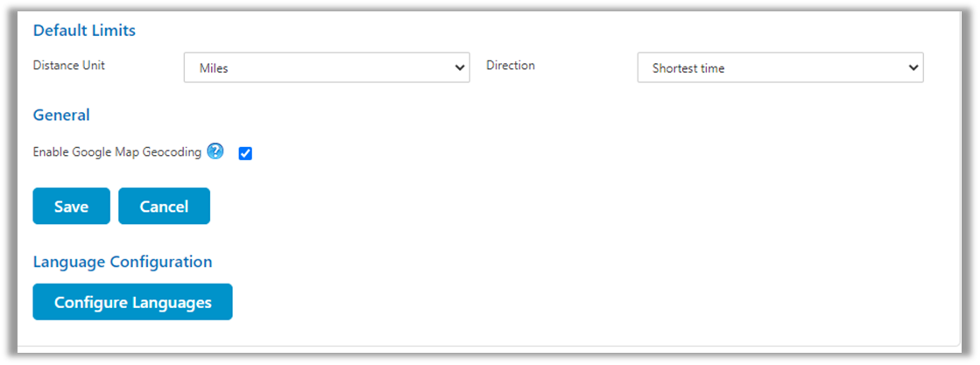Select the Shortest time value text

coord(688,68)
